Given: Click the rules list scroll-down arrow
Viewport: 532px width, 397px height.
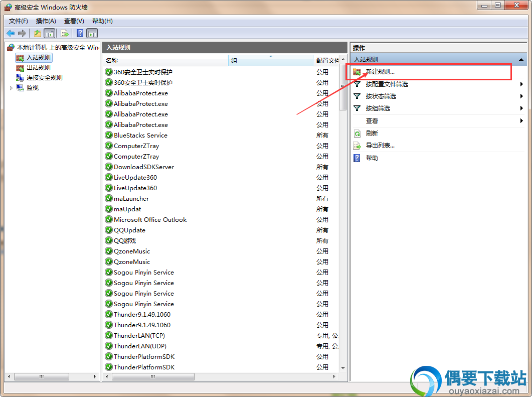Looking at the screenshot, I should click(342, 368).
